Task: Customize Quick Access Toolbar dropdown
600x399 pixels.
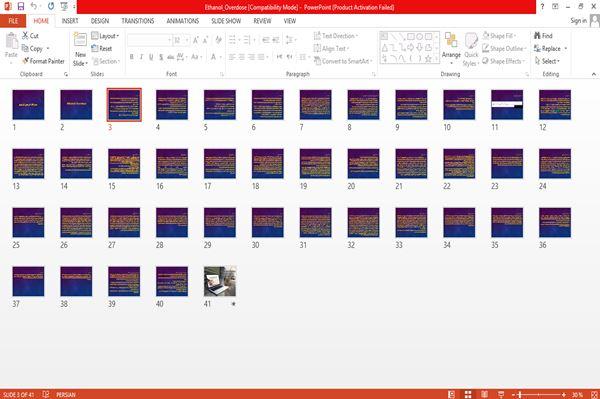Action: pos(74,7)
